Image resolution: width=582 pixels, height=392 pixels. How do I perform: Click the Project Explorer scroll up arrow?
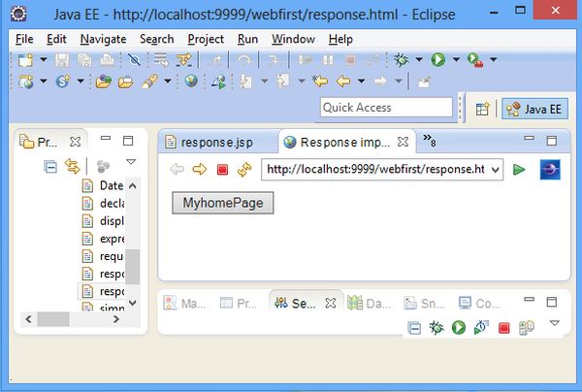[x=133, y=185]
